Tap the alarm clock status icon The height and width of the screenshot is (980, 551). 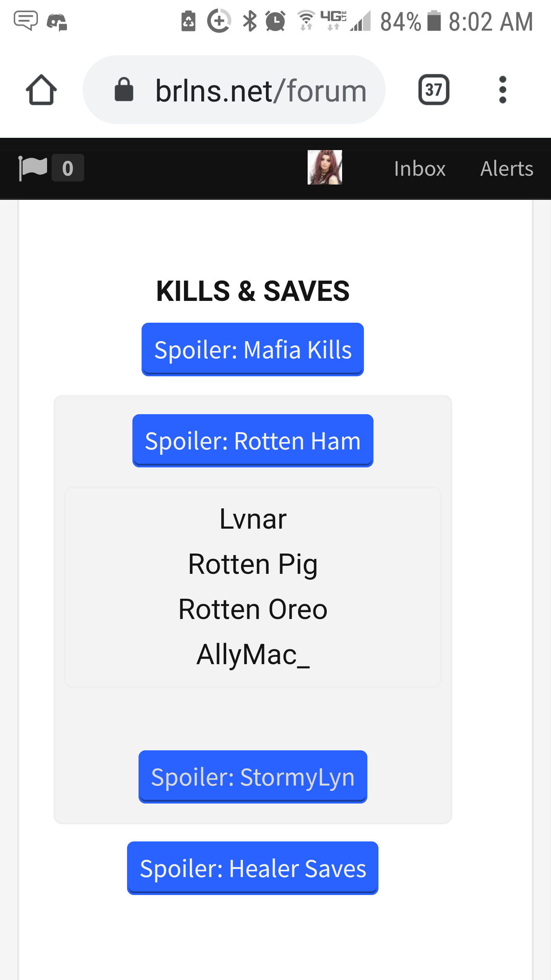(275, 21)
